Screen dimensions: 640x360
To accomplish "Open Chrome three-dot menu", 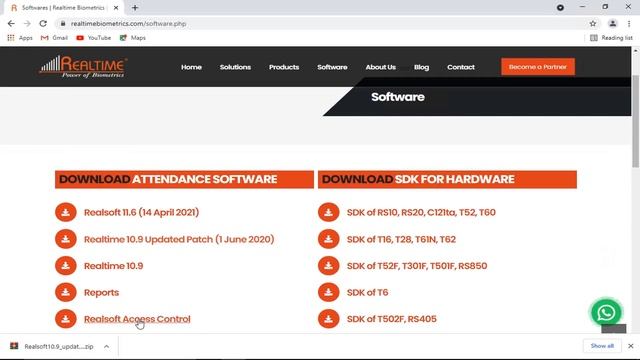I will 629,24.
